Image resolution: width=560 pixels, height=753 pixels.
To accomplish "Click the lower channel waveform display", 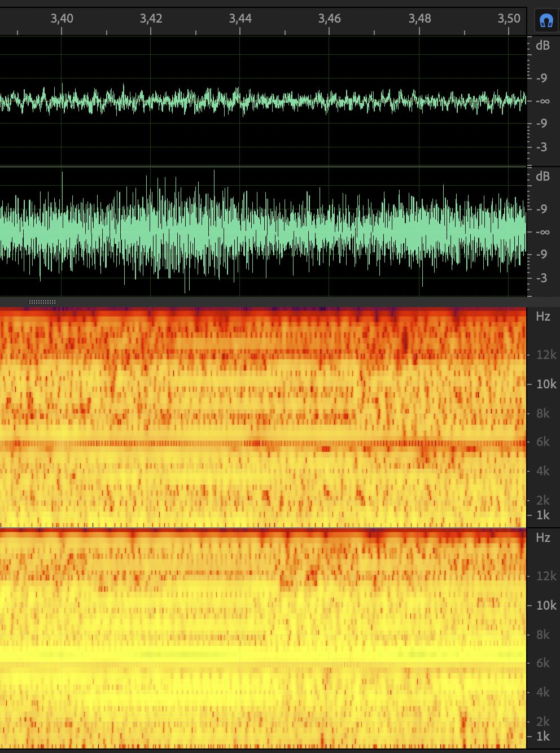I will [x=263, y=232].
